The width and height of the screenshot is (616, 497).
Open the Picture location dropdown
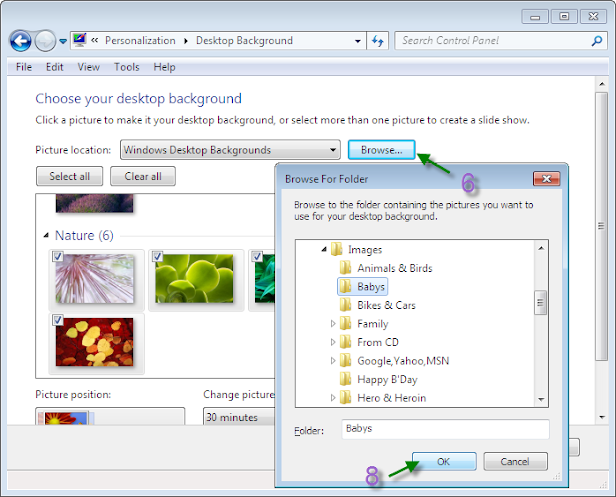pos(230,150)
